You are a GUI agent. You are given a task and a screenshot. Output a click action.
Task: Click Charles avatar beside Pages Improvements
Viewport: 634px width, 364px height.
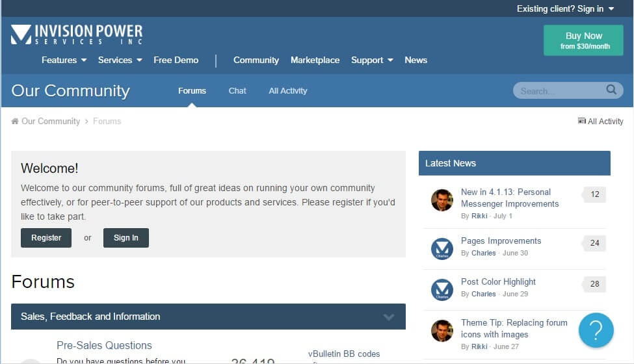442,248
